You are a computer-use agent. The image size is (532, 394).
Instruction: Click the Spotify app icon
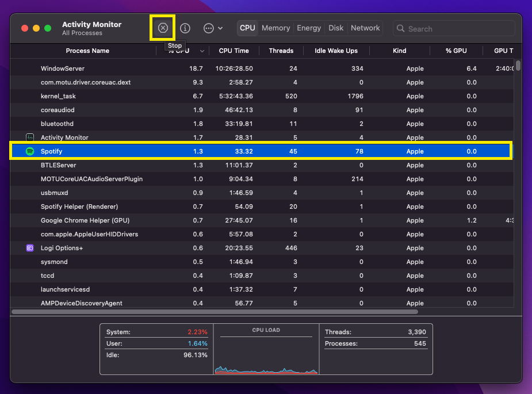30,151
